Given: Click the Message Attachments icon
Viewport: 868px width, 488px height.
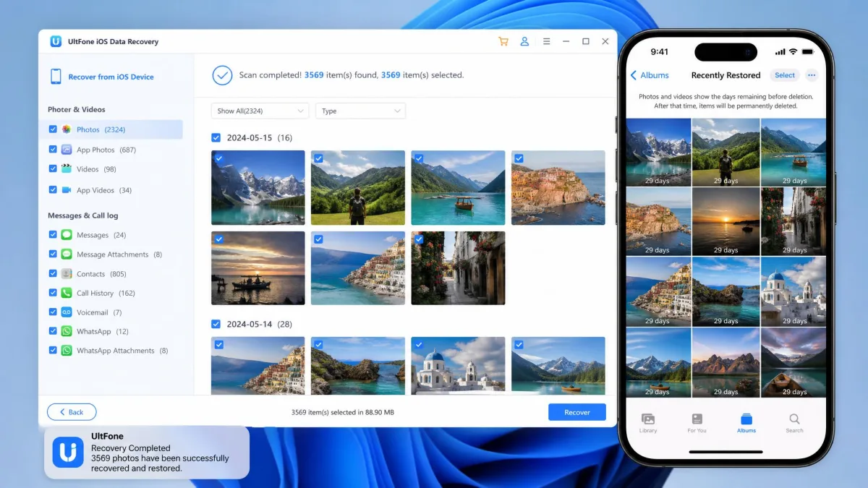Looking at the screenshot, I should [67, 254].
